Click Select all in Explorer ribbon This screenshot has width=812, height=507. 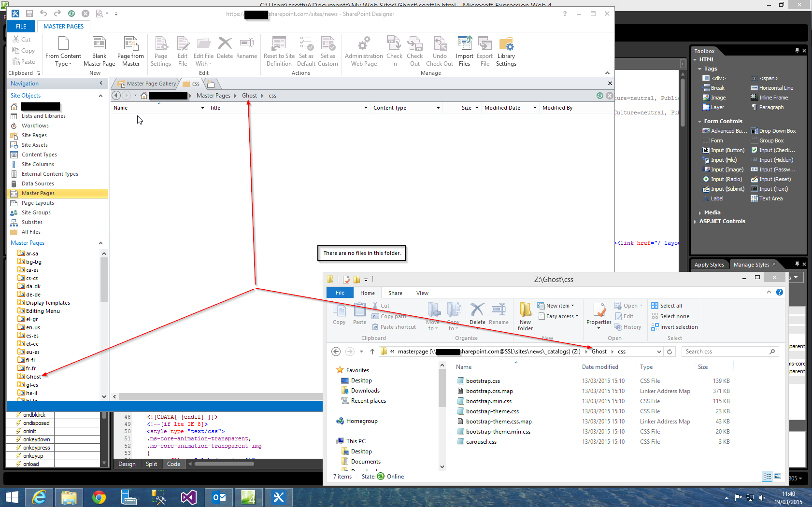coord(667,306)
